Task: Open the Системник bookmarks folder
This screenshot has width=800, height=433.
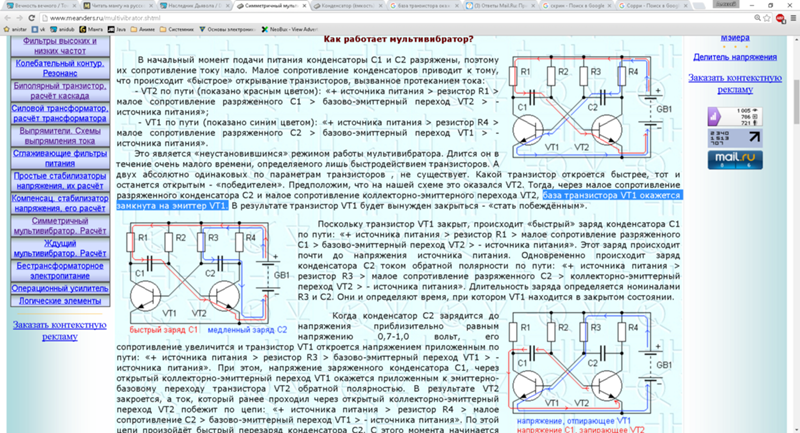Action: pos(177,30)
